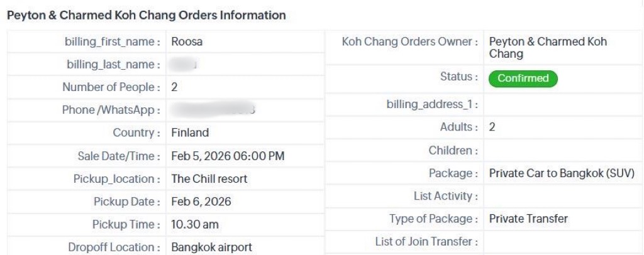Click the Adults field value

click(492, 126)
